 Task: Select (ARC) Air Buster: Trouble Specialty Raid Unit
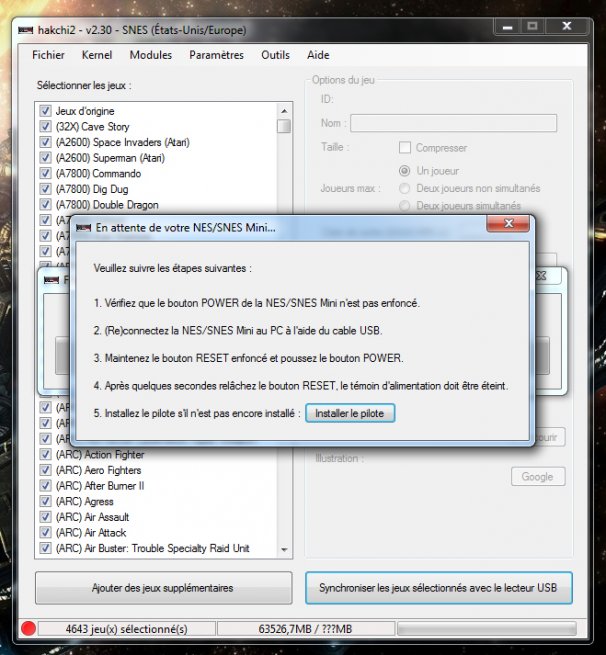[152, 548]
